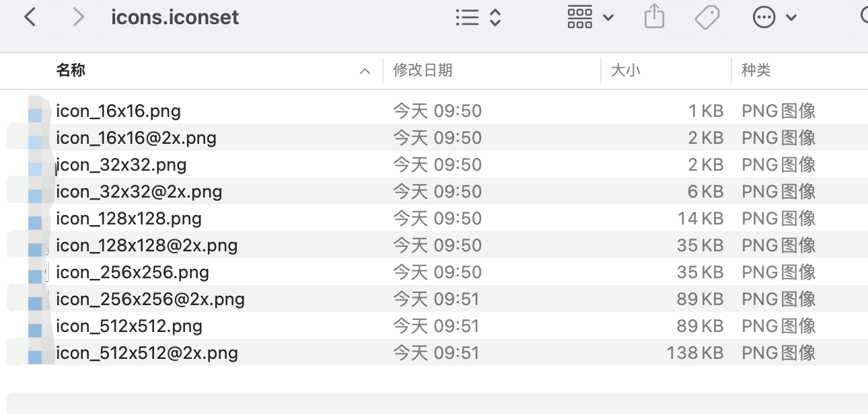Click the icon_16x16.png file thumbnail
This screenshot has height=414, width=868.
point(35,111)
